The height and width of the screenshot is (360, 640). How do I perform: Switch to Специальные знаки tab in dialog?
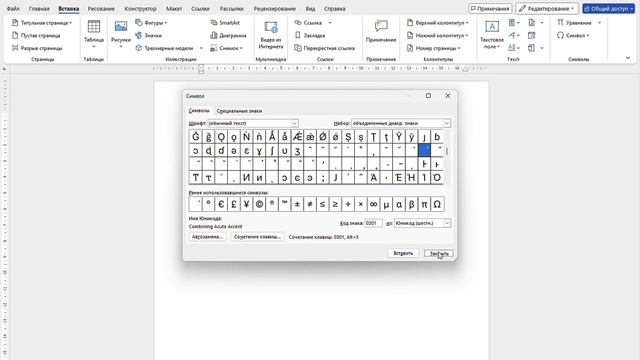pos(239,111)
